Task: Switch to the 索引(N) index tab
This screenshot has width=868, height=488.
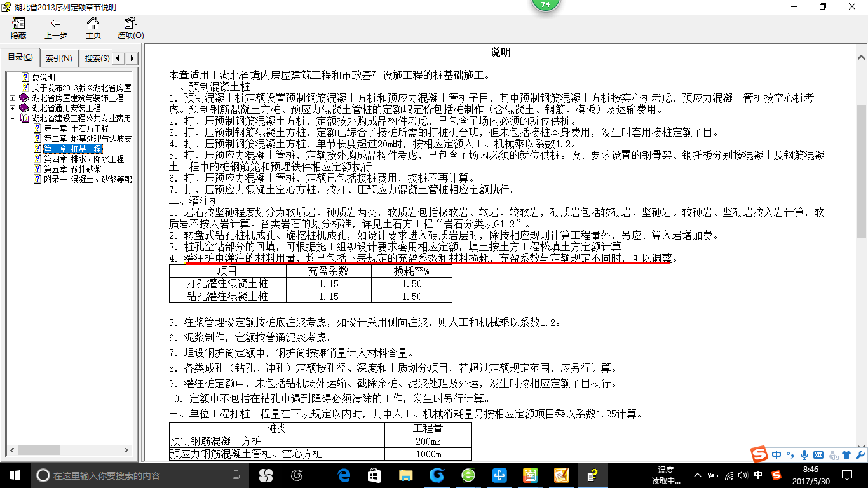Action: pyautogui.click(x=59, y=58)
